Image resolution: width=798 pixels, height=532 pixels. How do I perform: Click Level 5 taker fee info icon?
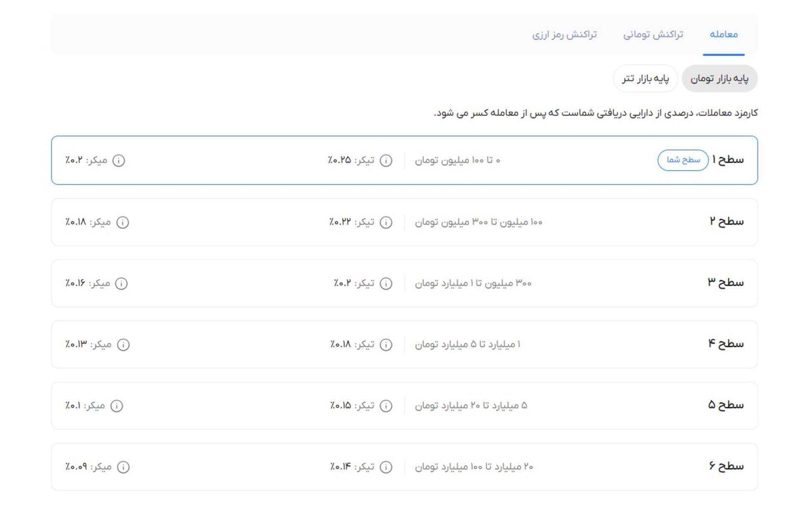(x=386, y=406)
